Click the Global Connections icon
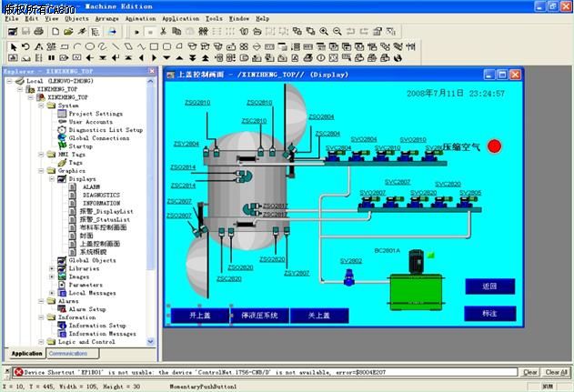Image resolution: width=574 pixels, height=392 pixels. pyautogui.click(x=62, y=138)
